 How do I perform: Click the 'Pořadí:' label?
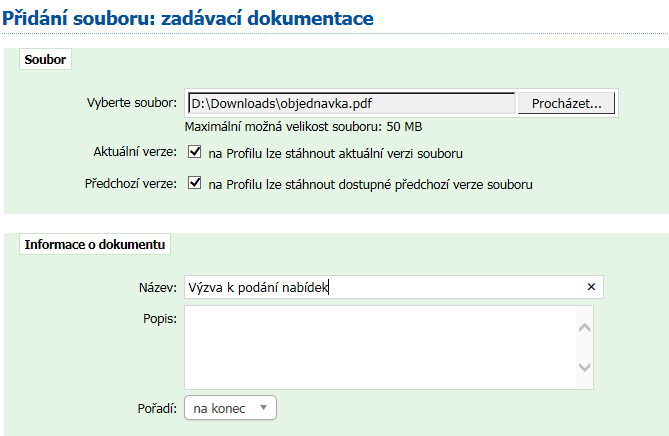(157, 409)
